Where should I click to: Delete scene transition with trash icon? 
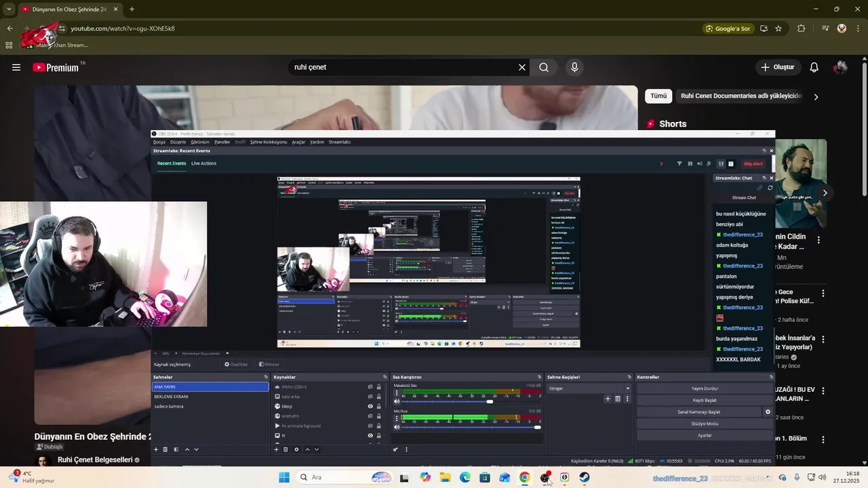[618, 399]
